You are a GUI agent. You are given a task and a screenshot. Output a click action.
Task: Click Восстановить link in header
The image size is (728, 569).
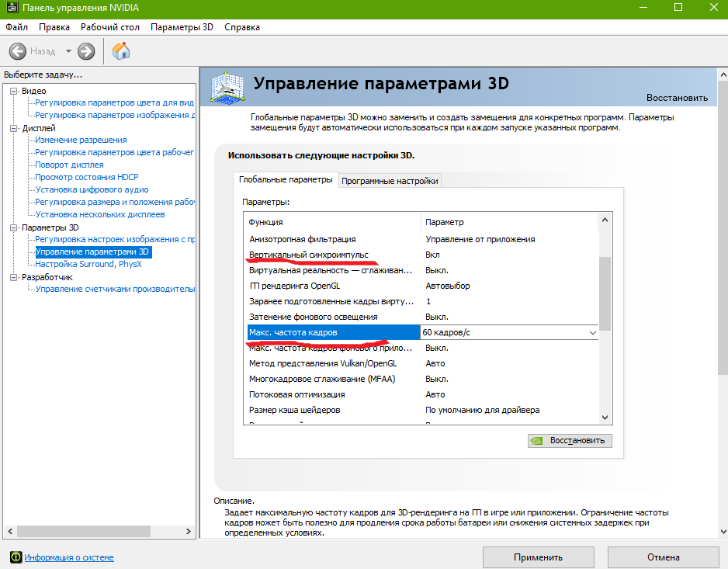(x=677, y=98)
